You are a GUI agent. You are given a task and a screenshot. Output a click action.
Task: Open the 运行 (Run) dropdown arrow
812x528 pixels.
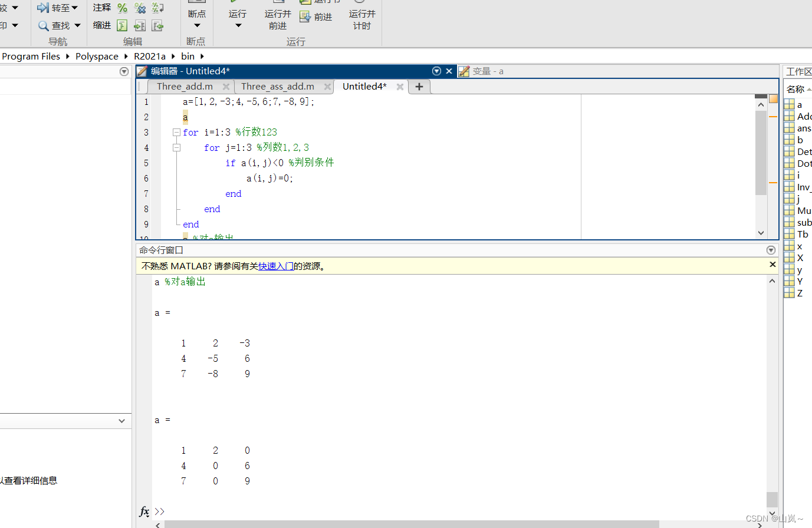[238, 25]
